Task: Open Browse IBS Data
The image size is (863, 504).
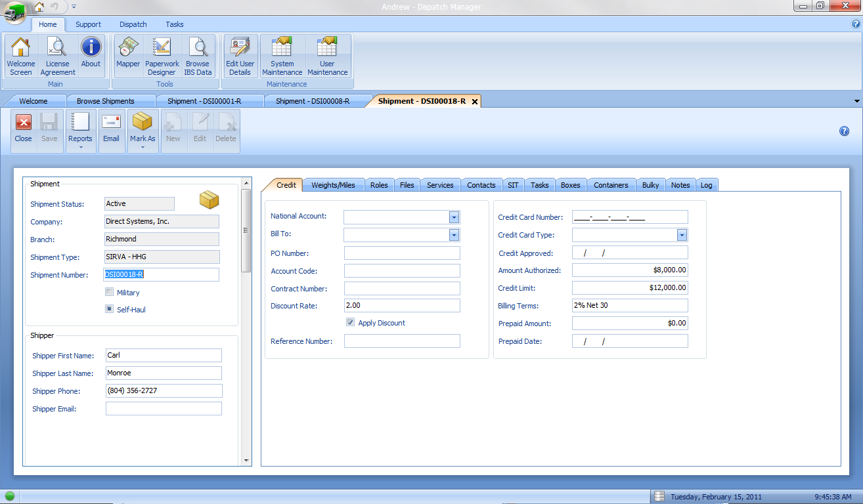Action: point(198,55)
